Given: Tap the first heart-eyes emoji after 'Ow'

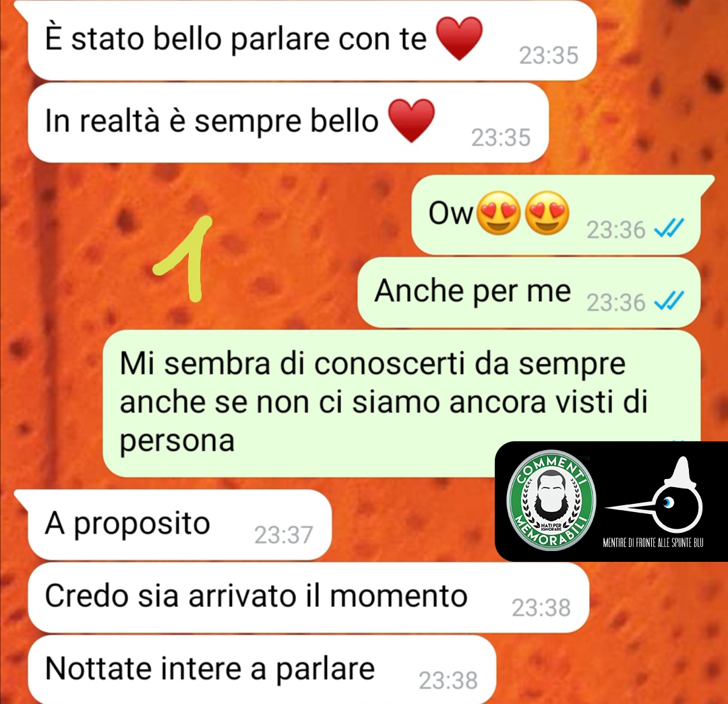Looking at the screenshot, I should pyautogui.click(x=499, y=212).
